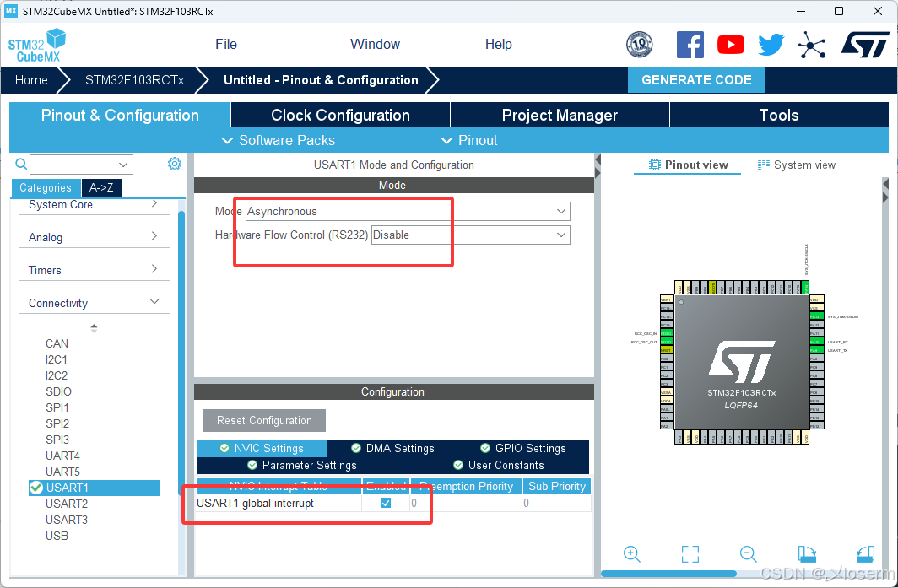This screenshot has width=898, height=588.
Task: Expand the Timers category
Action: tap(95, 270)
